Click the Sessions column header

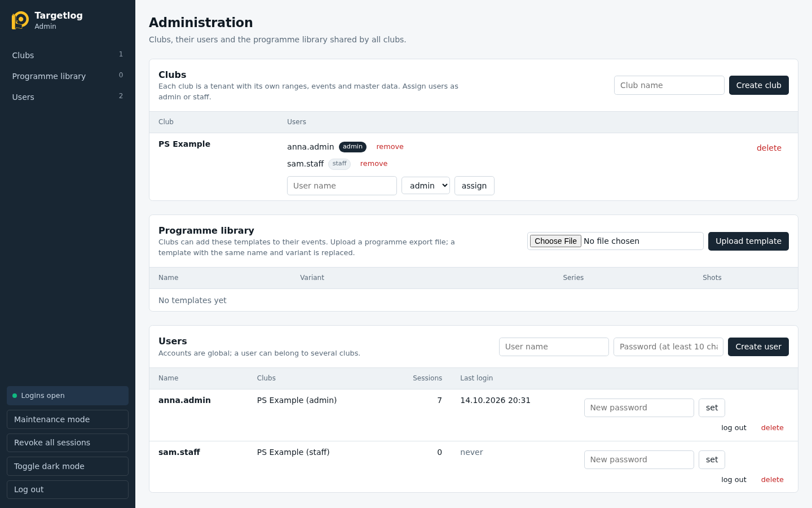[427, 378]
